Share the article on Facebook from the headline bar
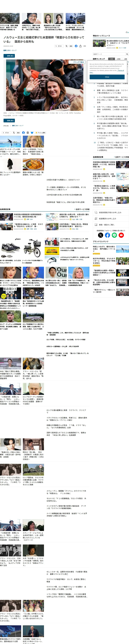Image resolution: width=129 pixels, height=644 pixels. coord(76,46)
